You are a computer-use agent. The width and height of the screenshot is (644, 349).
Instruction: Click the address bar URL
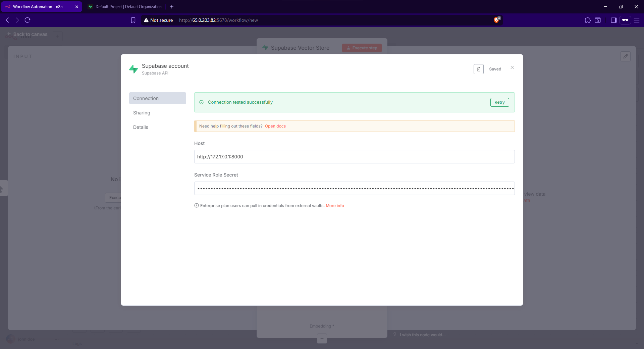coord(218,20)
